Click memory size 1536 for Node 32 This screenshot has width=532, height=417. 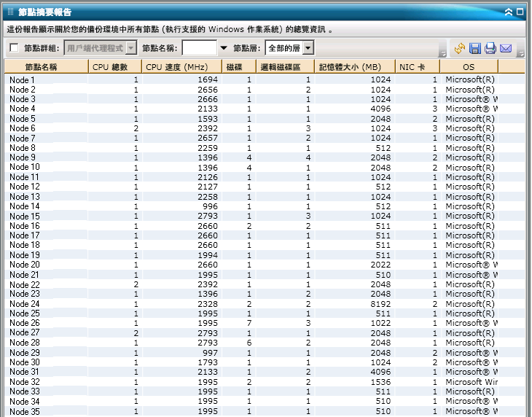380,382
